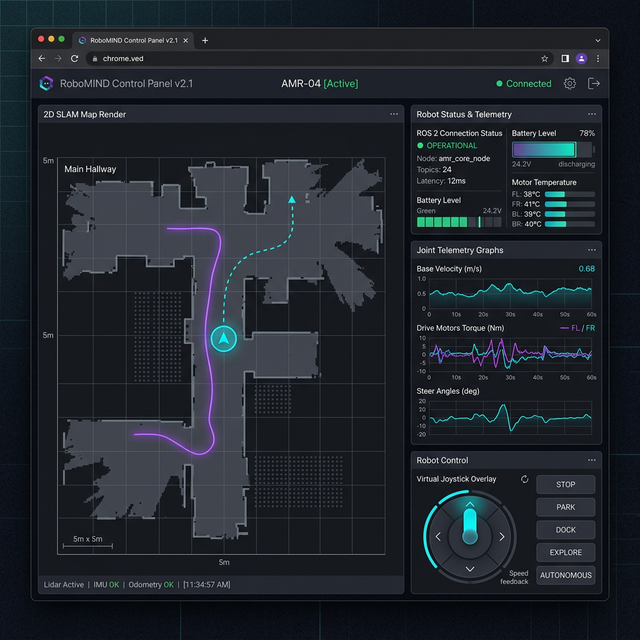Open a new browser tab
This screenshot has height=640, width=640.
[x=205, y=40]
